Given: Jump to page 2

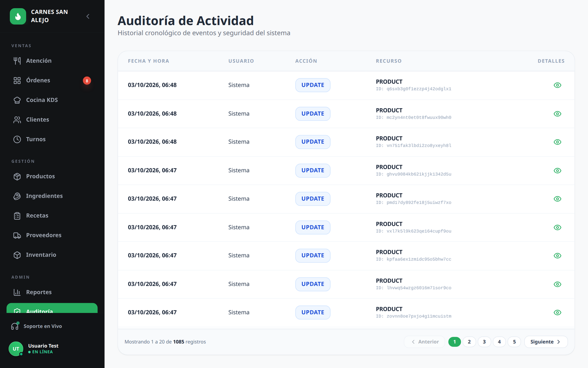Looking at the screenshot, I should click(469, 342).
